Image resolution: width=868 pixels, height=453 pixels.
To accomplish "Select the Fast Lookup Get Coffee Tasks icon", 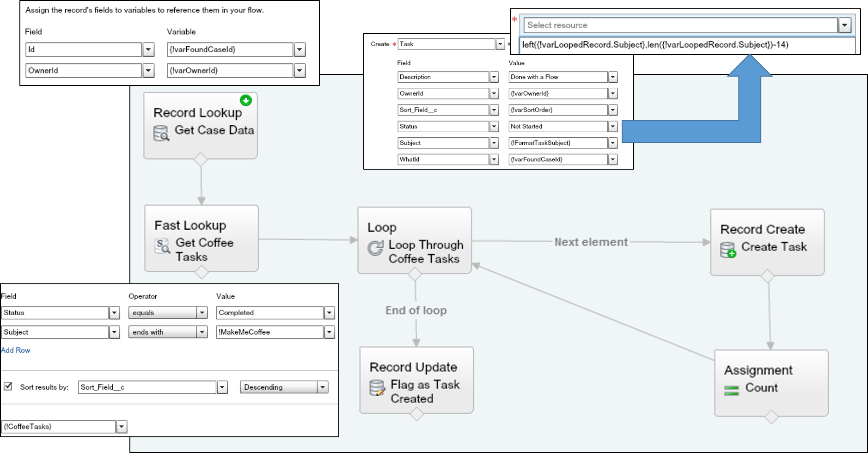I will pos(162,246).
